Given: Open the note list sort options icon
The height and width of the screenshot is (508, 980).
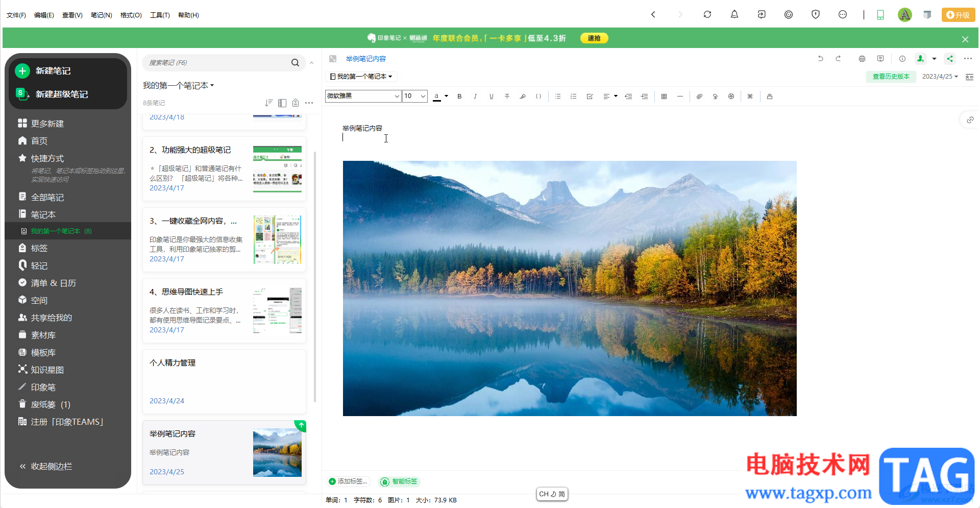Looking at the screenshot, I should [x=268, y=103].
